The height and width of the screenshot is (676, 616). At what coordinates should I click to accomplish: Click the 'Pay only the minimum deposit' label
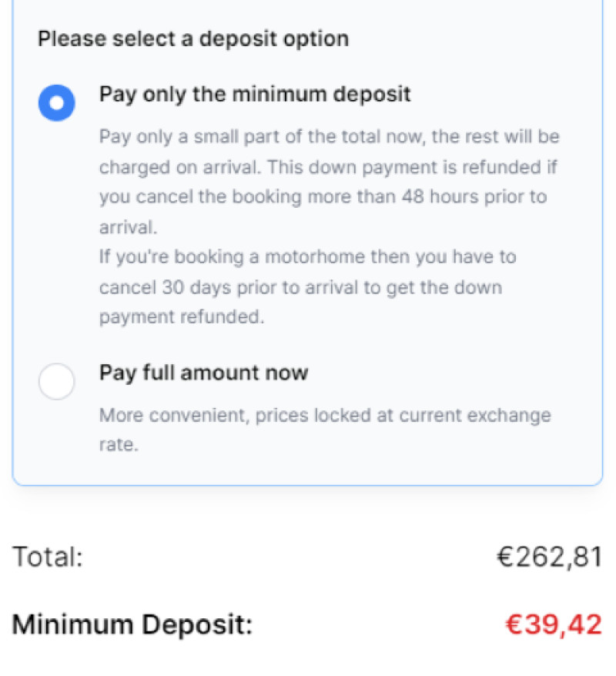(255, 95)
